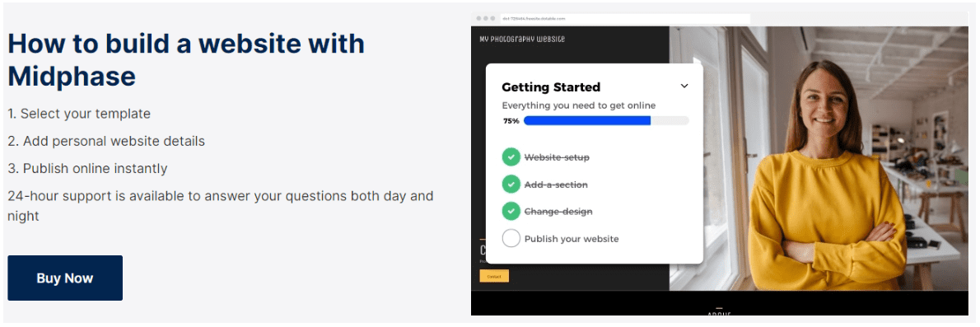Viewport: 980px width, 327px height.
Task: Tick the empty Publish your website circle
Action: tap(511, 238)
